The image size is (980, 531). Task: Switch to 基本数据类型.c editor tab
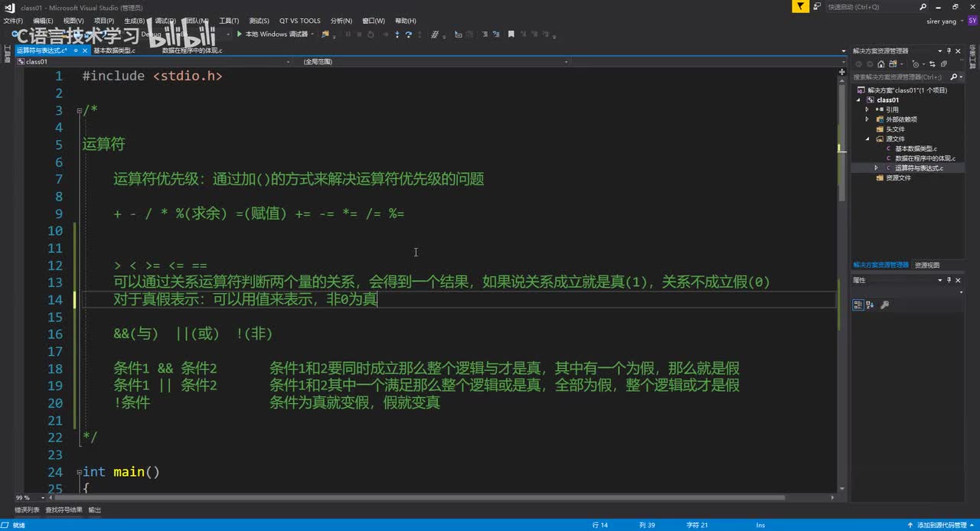click(114, 50)
